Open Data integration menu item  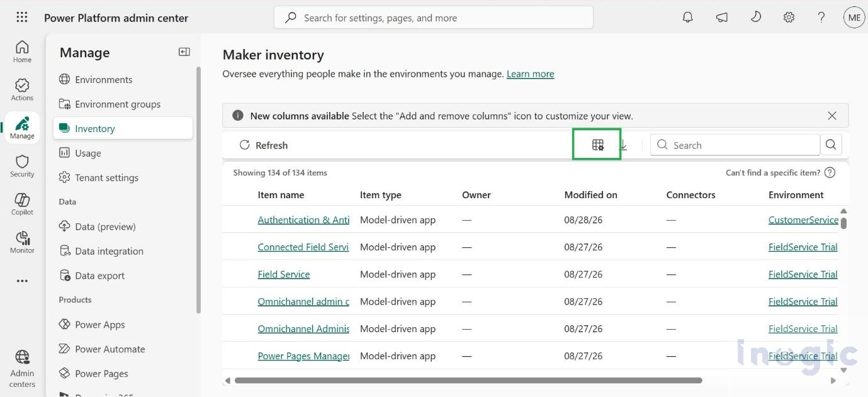click(123, 251)
